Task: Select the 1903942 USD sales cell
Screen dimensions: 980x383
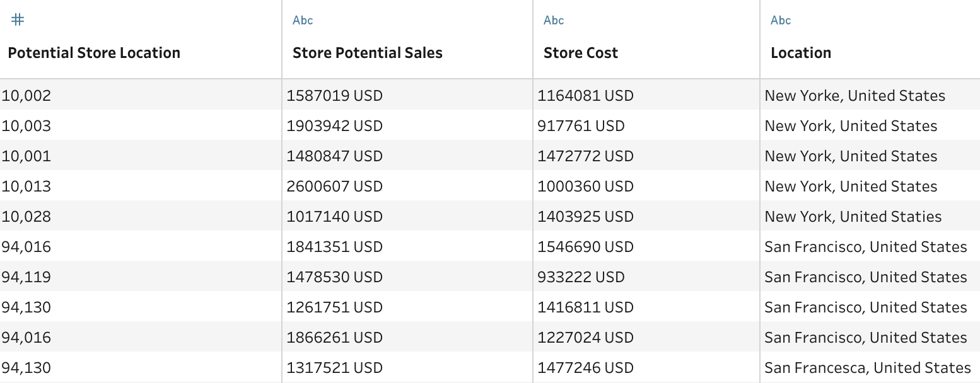Action: coord(334,126)
